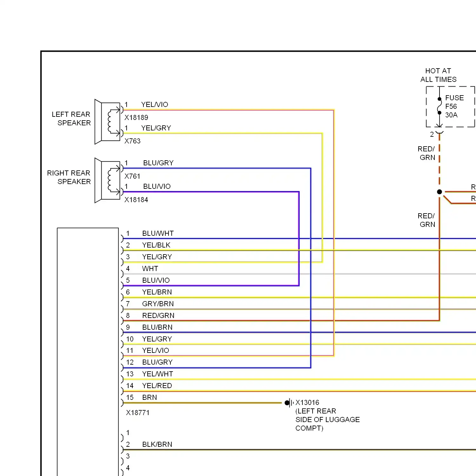Image resolution: width=476 pixels, height=476 pixels.
Task: Select pin 8 RED/GRN wire label
Action: (x=158, y=315)
